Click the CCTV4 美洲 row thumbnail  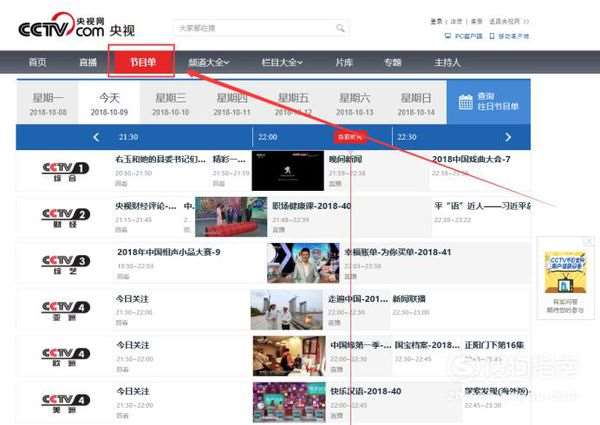point(289,402)
